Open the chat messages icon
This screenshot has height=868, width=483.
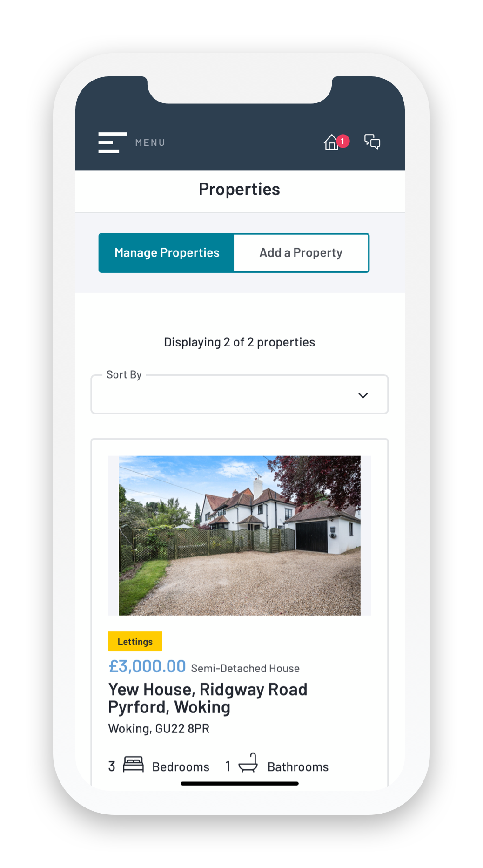(x=372, y=142)
